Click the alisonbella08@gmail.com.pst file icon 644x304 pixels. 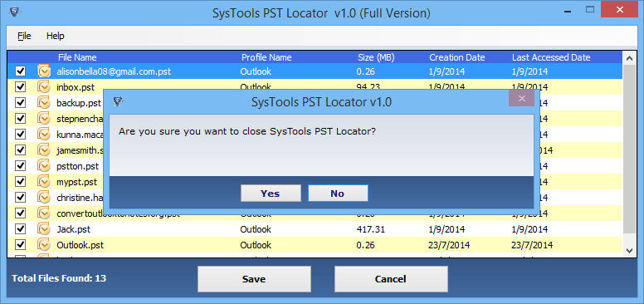(x=44, y=71)
